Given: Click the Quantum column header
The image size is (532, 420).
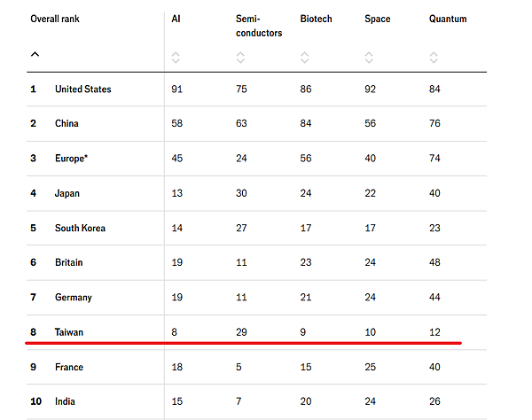Looking at the screenshot, I should [x=448, y=19].
